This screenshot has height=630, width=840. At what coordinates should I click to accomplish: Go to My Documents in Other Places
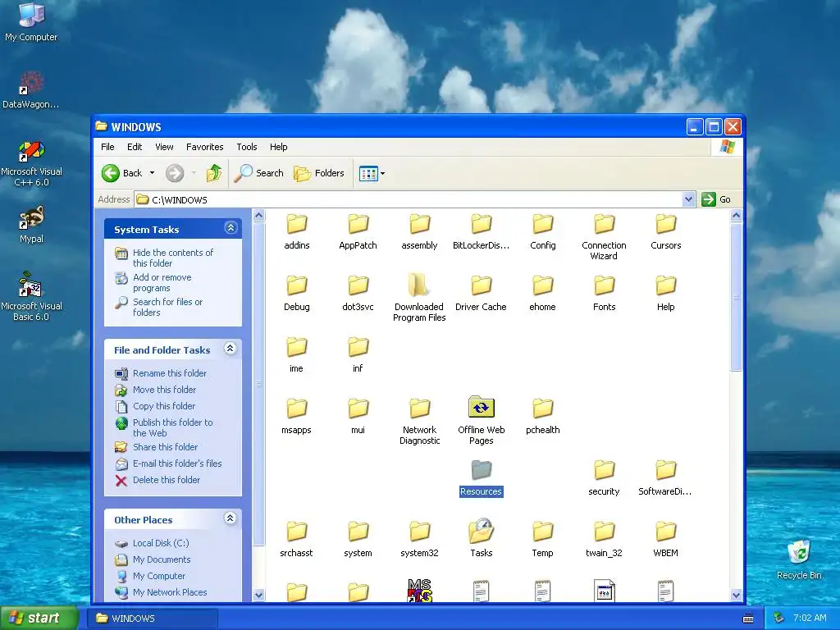coord(162,559)
